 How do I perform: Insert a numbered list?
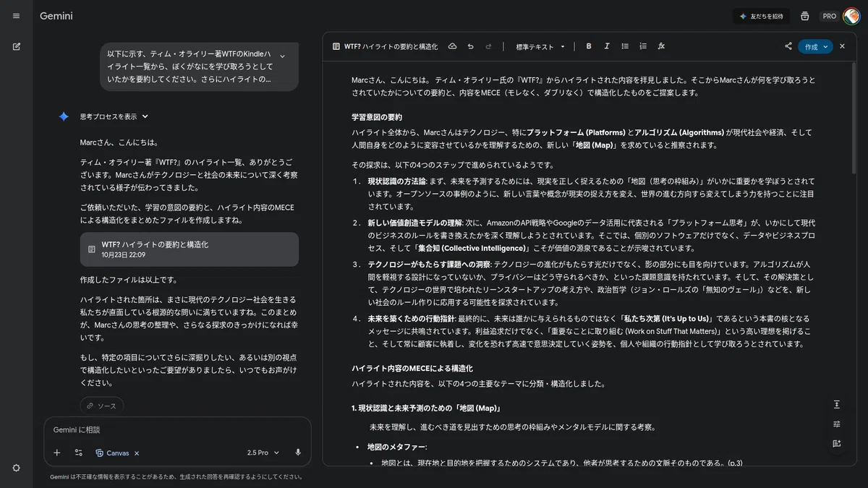(643, 46)
